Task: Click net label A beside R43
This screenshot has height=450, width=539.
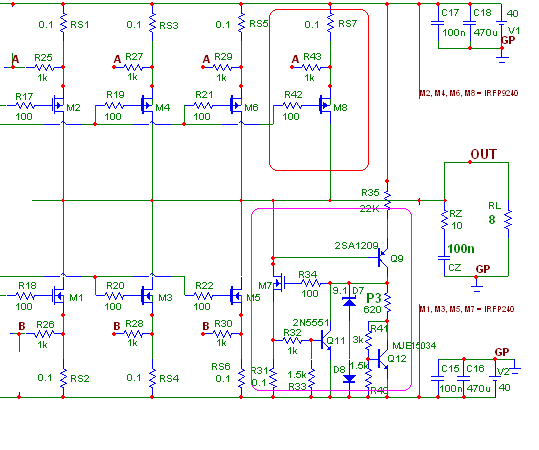Action: [x=295, y=59]
